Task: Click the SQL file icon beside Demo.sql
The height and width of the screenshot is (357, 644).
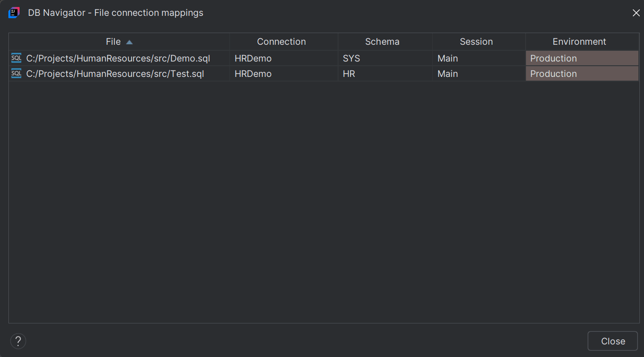Action: click(x=15, y=58)
